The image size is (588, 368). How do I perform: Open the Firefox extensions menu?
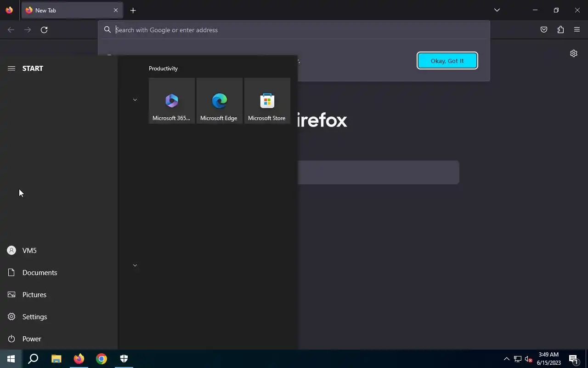click(560, 30)
